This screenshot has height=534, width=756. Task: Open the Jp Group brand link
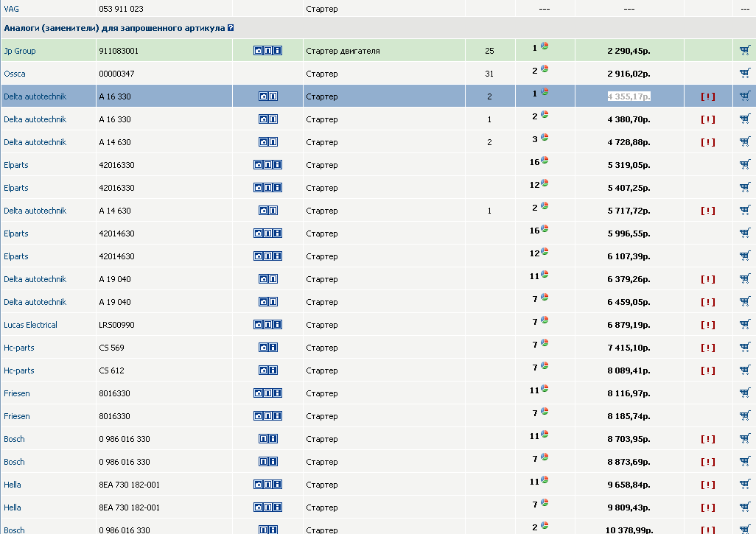click(x=20, y=51)
